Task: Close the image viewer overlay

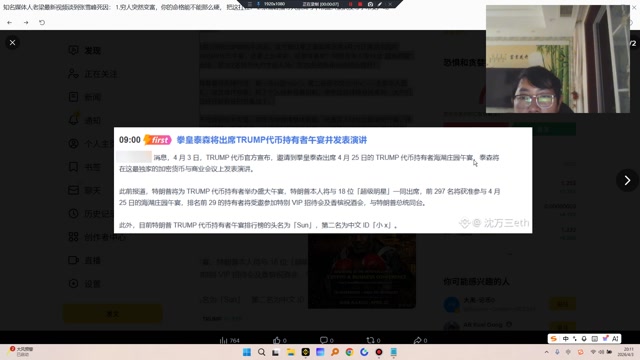Action: 12,42
